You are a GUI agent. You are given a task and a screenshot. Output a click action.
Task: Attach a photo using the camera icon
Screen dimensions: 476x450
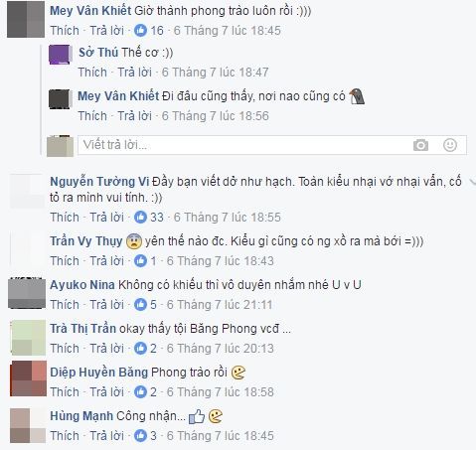(x=420, y=145)
